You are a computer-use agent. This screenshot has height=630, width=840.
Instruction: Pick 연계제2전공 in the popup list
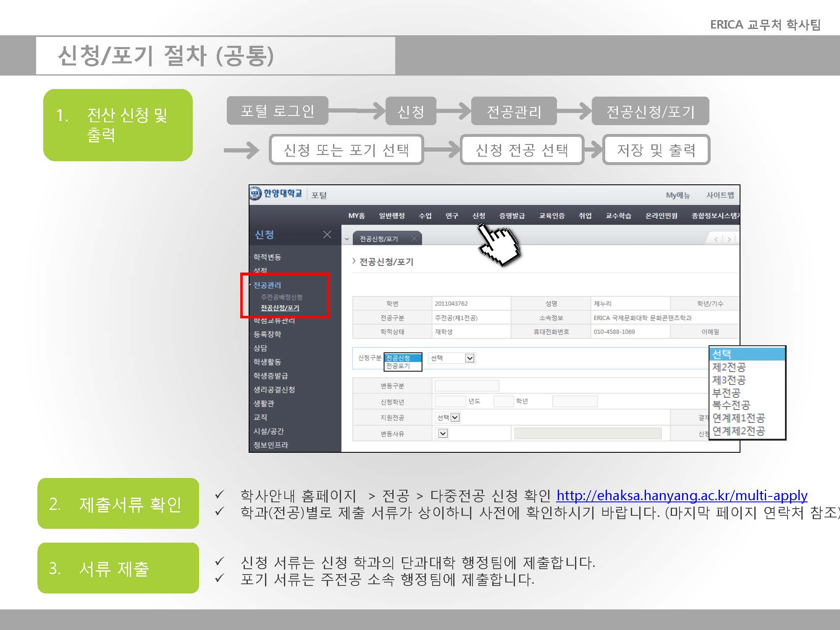(747, 431)
